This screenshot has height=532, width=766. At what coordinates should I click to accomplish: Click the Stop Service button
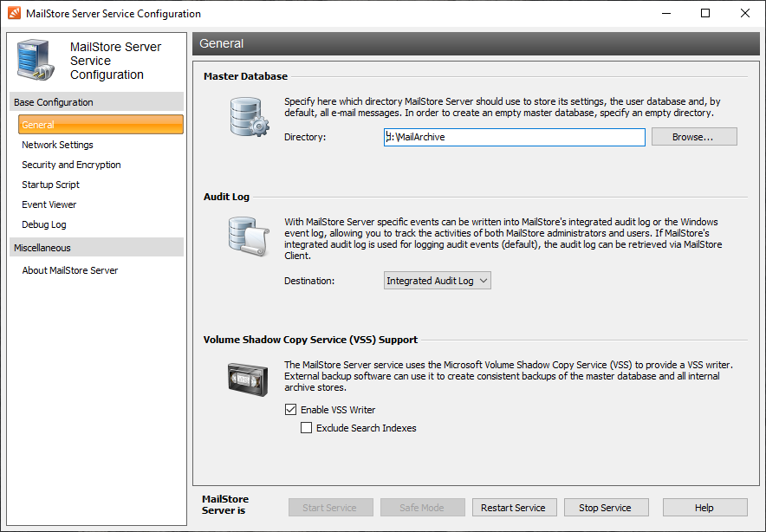(x=607, y=508)
